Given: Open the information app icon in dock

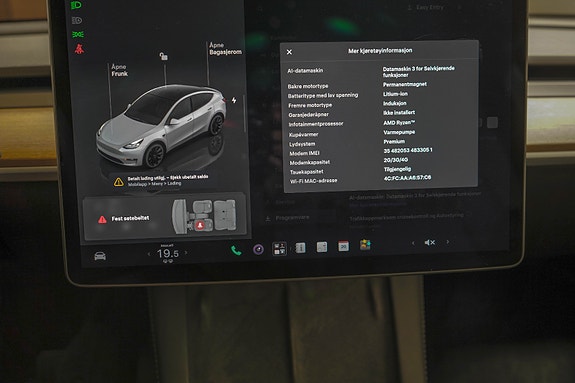Looking at the screenshot, I should tap(300, 248).
